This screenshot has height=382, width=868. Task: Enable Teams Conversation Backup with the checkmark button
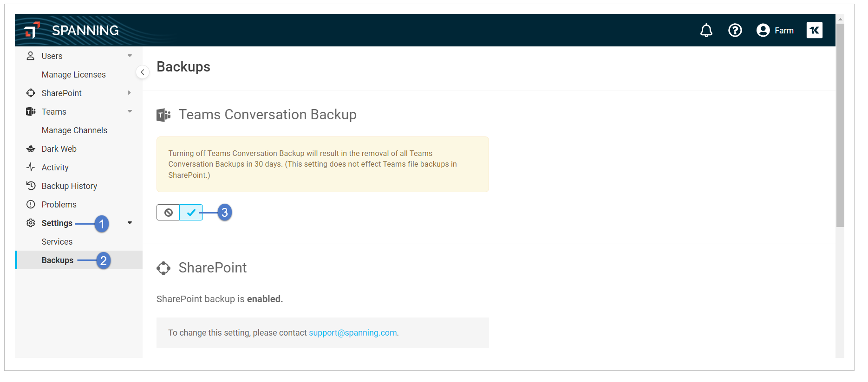pos(191,213)
